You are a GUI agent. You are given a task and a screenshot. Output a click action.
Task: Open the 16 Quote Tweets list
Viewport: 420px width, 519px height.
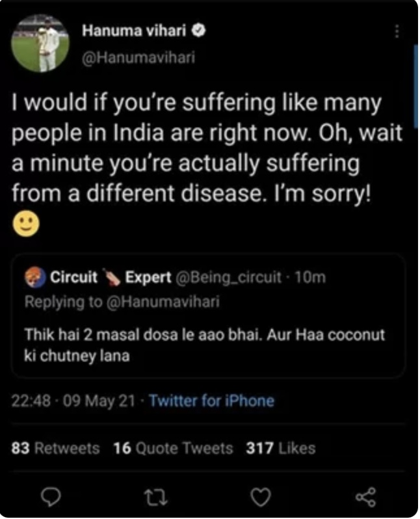pyautogui.click(x=173, y=448)
